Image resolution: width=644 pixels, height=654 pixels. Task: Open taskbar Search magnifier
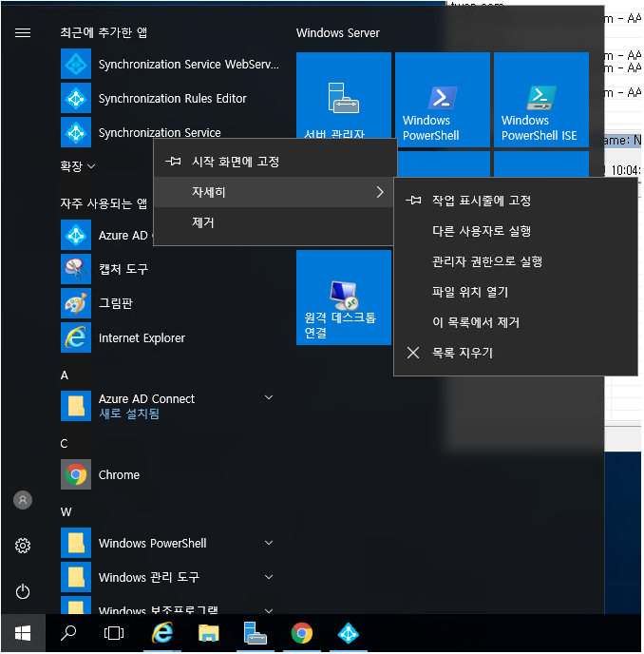(68, 633)
